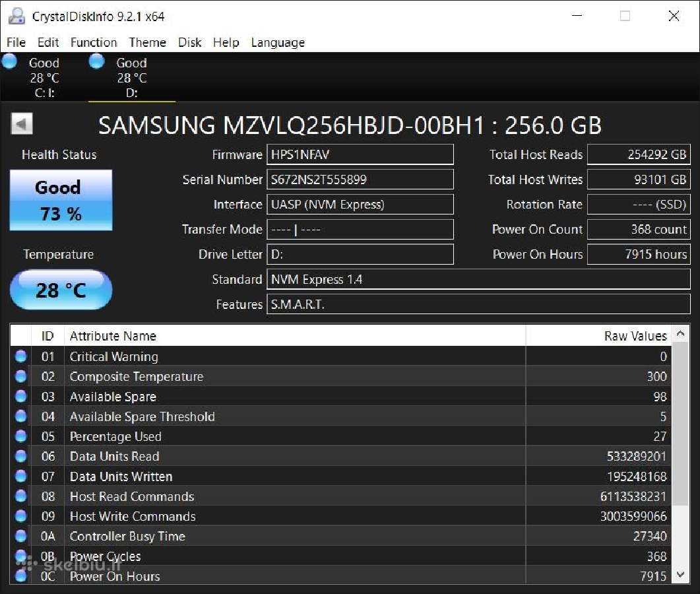Click the CrystalDiskInfo app icon in title bar
The height and width of the screenshot is (594, 700).
16,16
